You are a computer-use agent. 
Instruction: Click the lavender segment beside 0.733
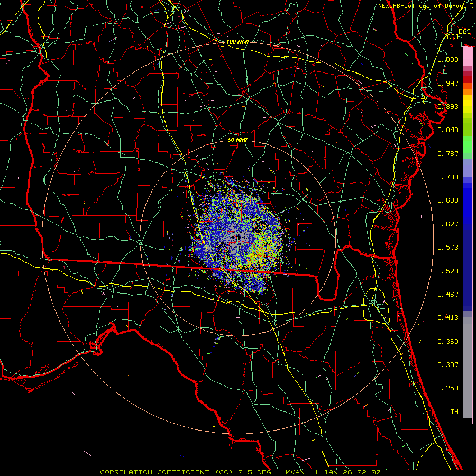(x=467, y=168)
